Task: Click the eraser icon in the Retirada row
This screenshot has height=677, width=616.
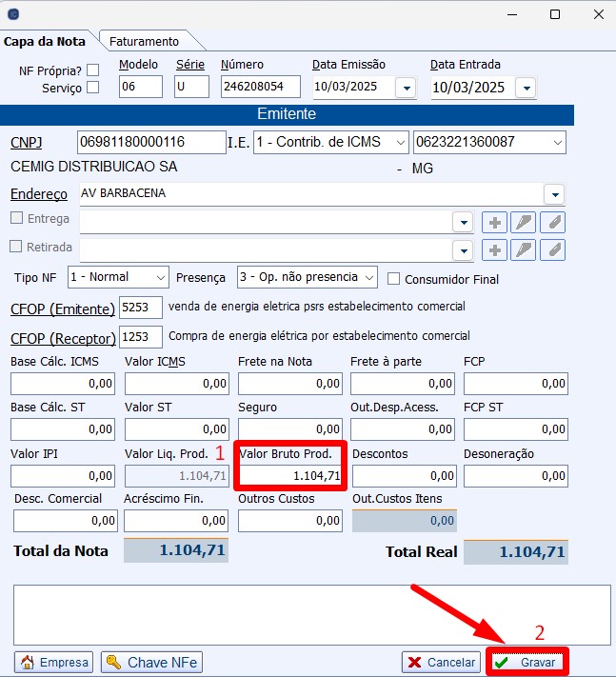Action: click(552, 249)
